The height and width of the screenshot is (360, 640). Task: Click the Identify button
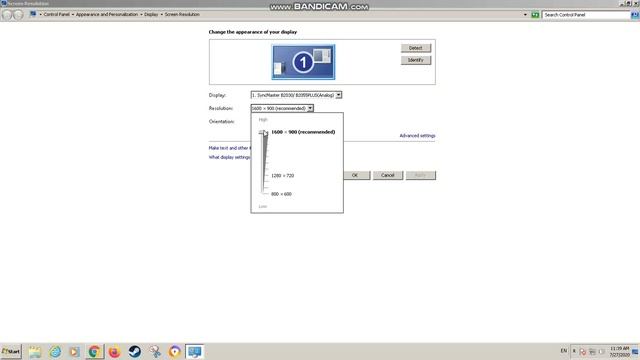click(x=416, y=60)
